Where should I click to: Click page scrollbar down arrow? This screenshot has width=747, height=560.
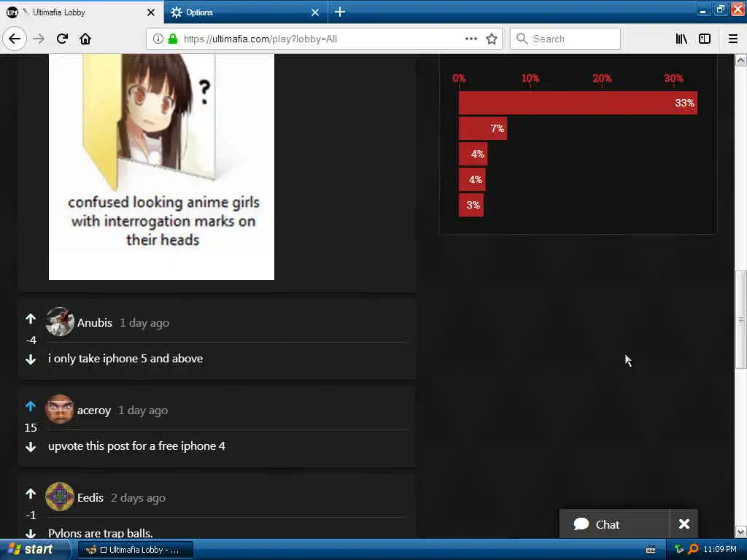point(740,532)
